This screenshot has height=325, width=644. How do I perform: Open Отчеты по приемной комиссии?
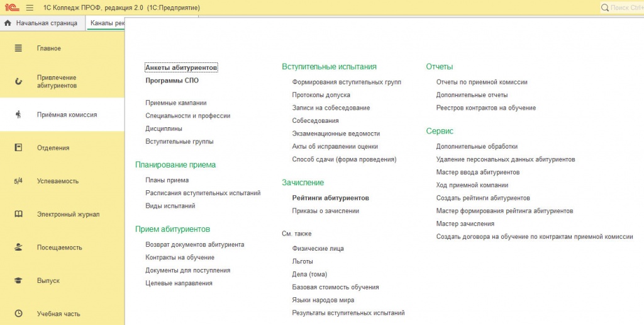pos(481,83)
